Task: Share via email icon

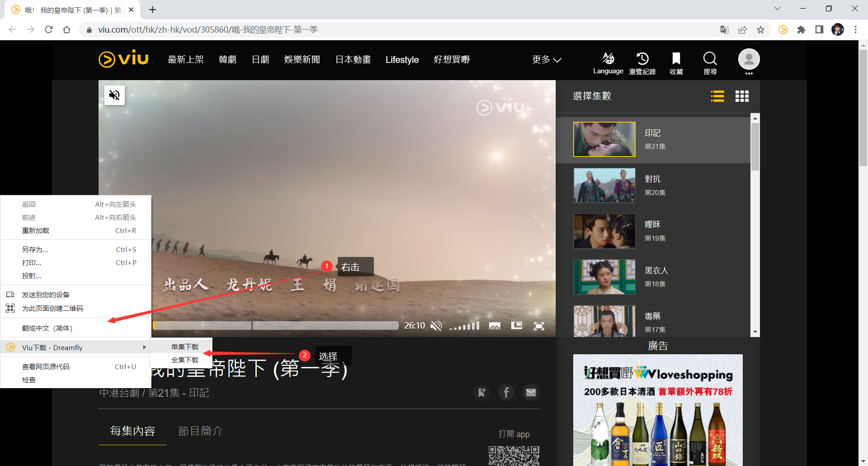Action: point(531,392)
